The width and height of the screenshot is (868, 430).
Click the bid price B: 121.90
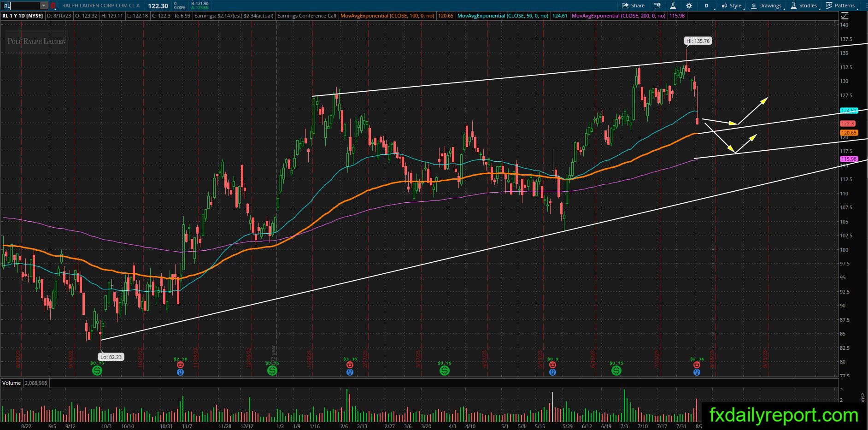click(x=200, y=4)
